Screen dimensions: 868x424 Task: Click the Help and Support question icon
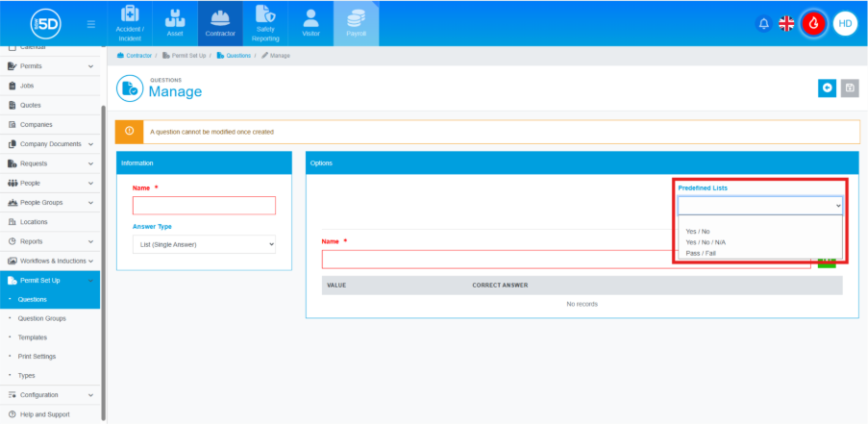point(12,414)
